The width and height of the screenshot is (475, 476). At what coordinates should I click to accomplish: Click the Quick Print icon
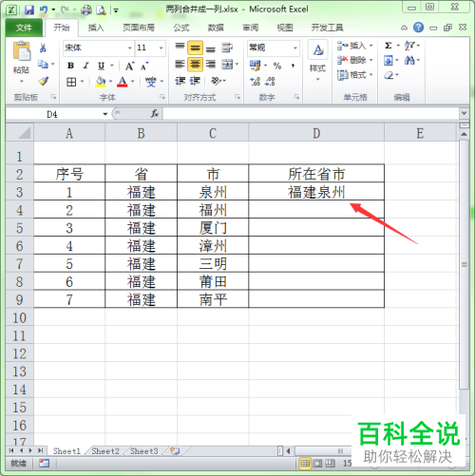coord(86,10)
